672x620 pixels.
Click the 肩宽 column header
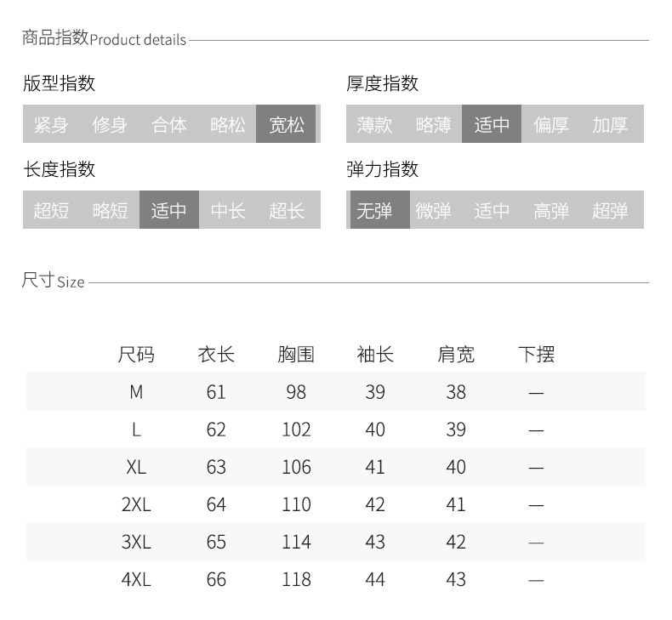coord(456,354)
